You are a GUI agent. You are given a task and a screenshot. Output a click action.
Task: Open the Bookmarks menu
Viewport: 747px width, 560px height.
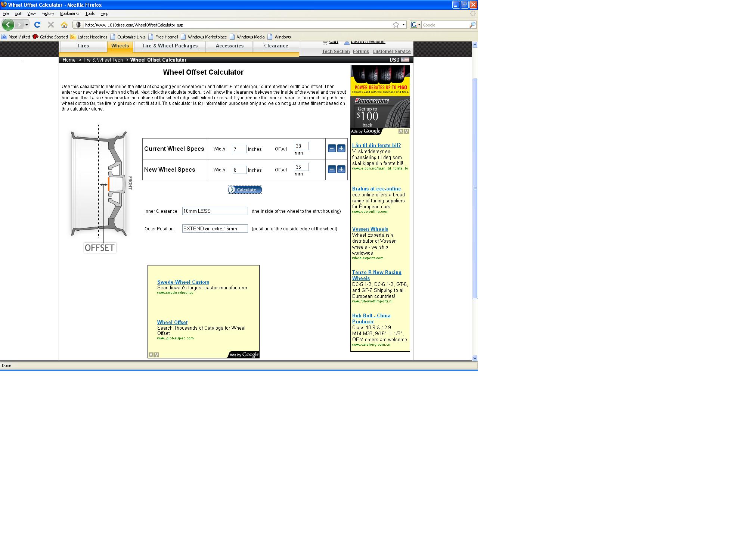pos(69,13)
